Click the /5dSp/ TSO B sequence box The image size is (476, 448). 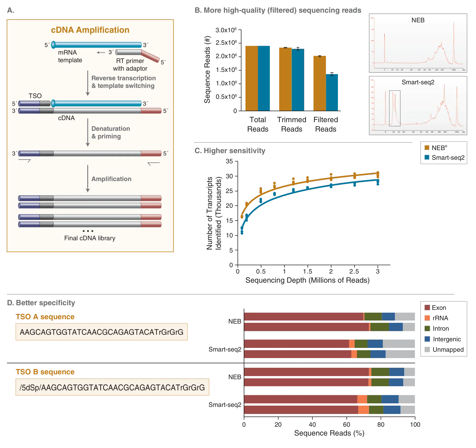[x=112, y=387]
